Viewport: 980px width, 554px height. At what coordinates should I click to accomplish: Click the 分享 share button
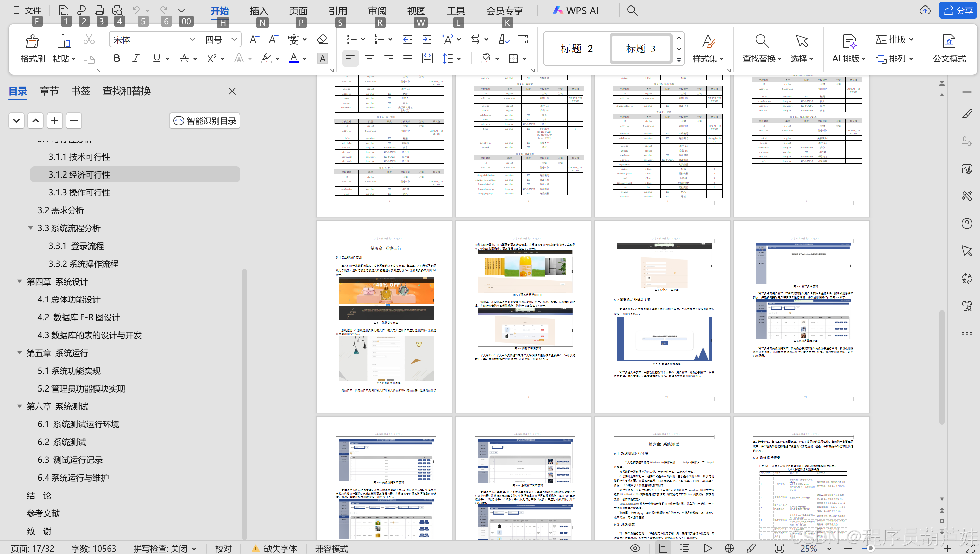[957, 10]
